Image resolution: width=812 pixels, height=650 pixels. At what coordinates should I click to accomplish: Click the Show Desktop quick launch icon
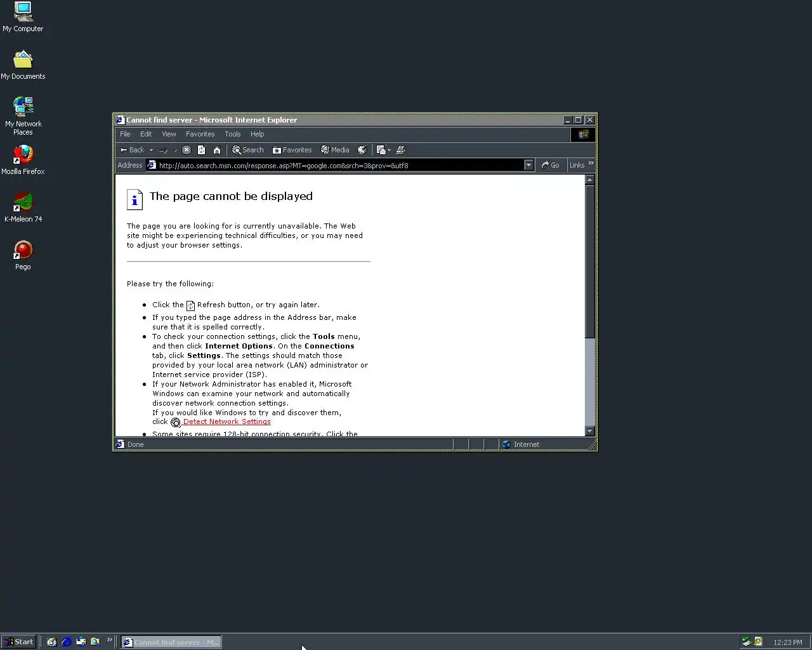51,642
